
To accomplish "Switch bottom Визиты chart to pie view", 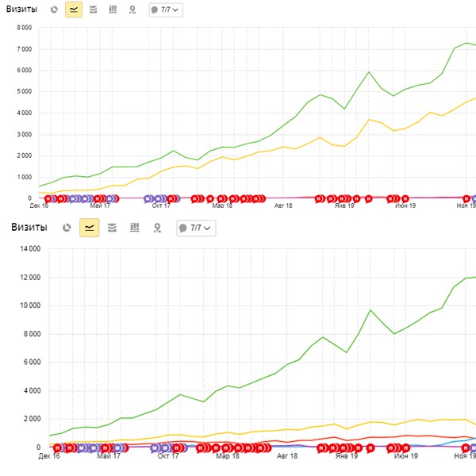I will (67, 228).
